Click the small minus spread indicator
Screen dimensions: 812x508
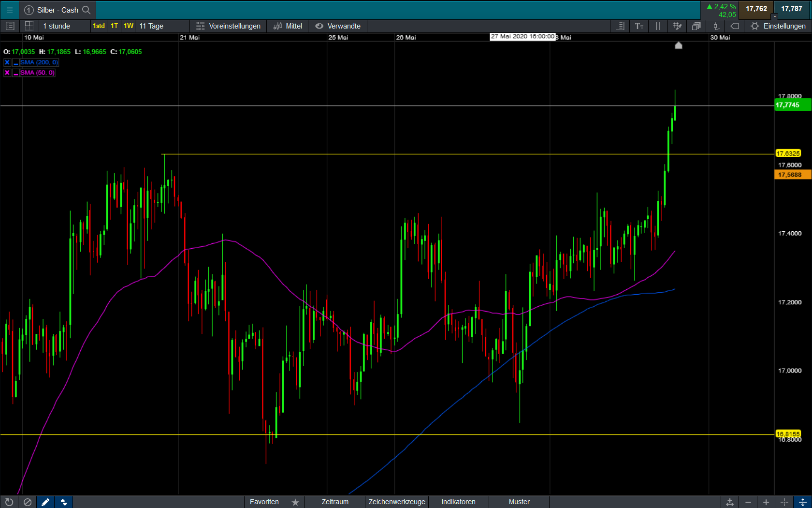tap(774, 17)
